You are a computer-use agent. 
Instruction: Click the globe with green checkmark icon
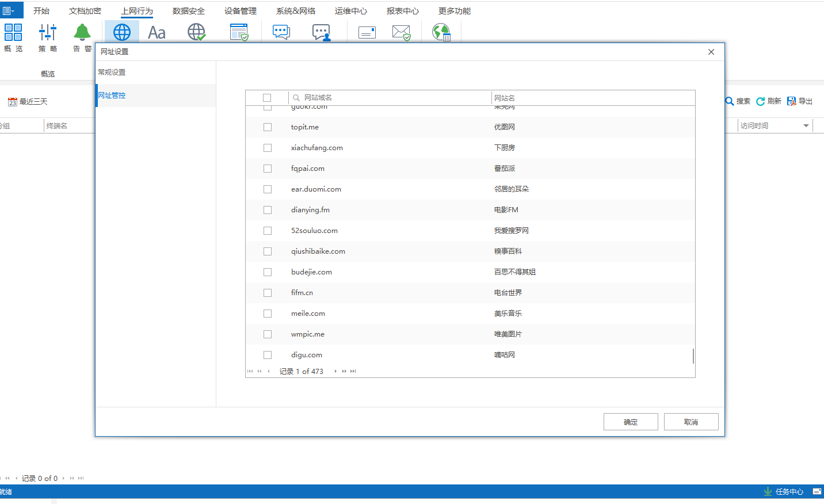click(x=197, y=33)
